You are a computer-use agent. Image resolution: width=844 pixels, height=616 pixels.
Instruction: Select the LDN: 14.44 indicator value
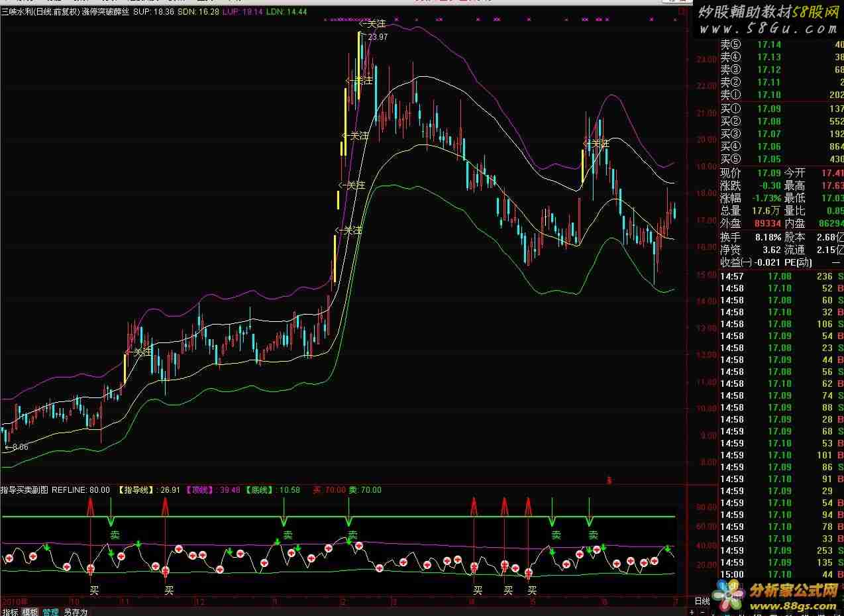tap(286, 12)
